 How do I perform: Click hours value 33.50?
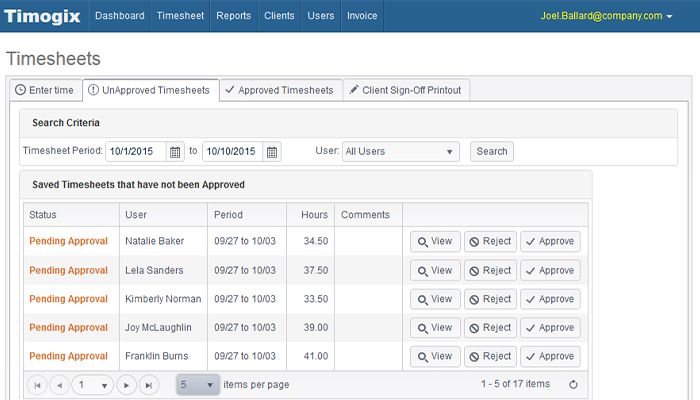[316, 299]
